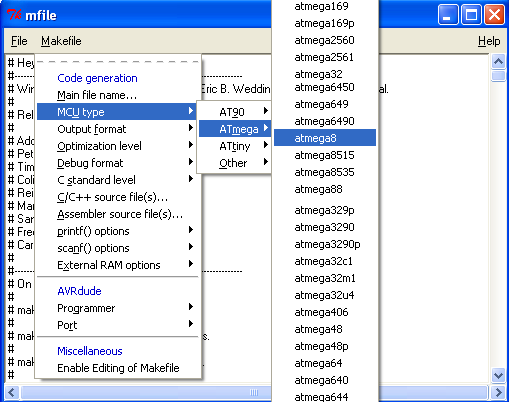
Task: Click horizontal scrollbar right arrow
Action: [498, 392]
